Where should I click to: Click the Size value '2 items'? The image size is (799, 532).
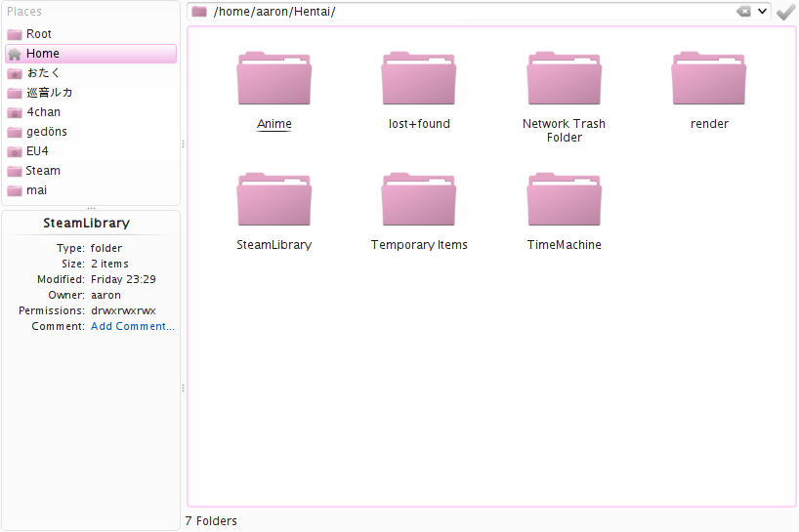coord(109,264)
